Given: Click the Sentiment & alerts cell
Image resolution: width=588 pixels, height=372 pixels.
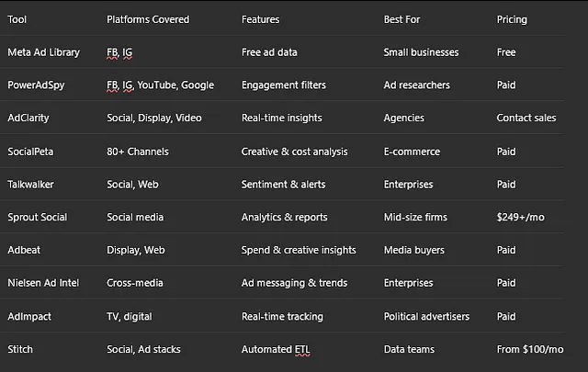Looking at the screenshot, I should pyautogui.click(x=284, y=185).
